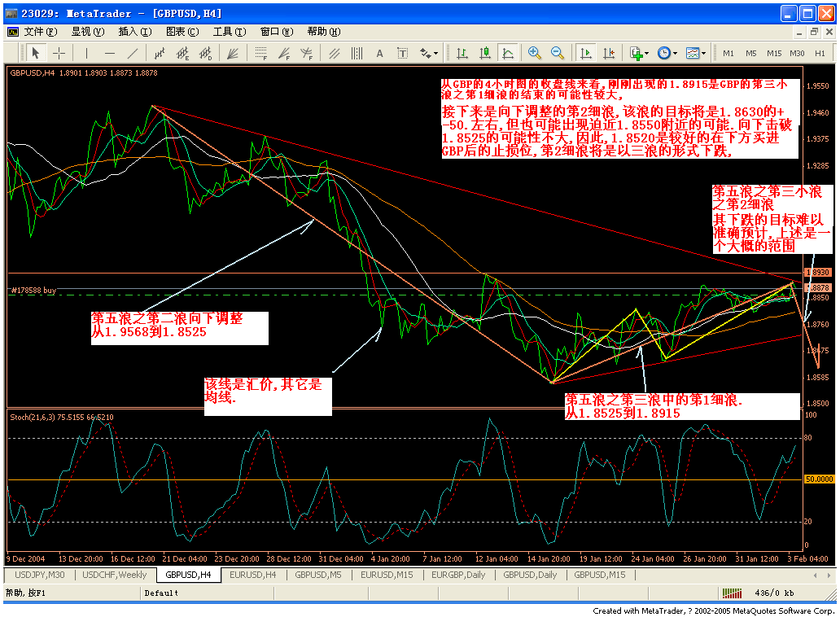Open the 图表(C) menu
Image resolution: width=840 pixels, height=617 pixels.
[x=182, y=32]
